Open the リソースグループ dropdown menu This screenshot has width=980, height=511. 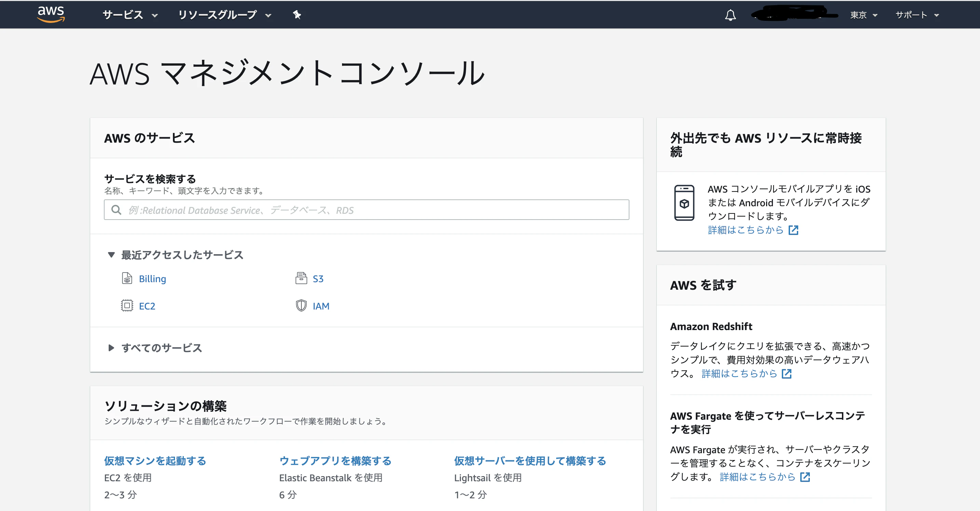(224, 15)
